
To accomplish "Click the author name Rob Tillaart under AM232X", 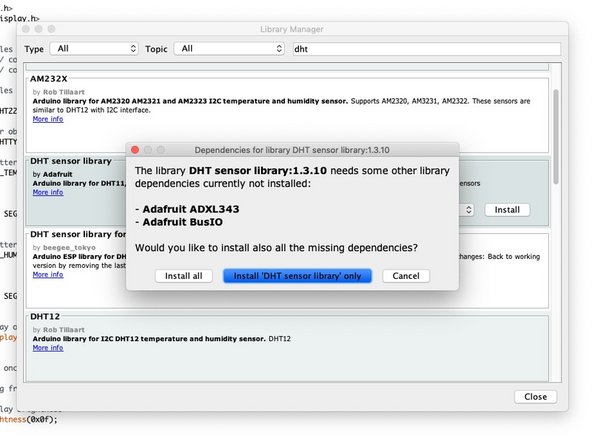I will point(63,92).
